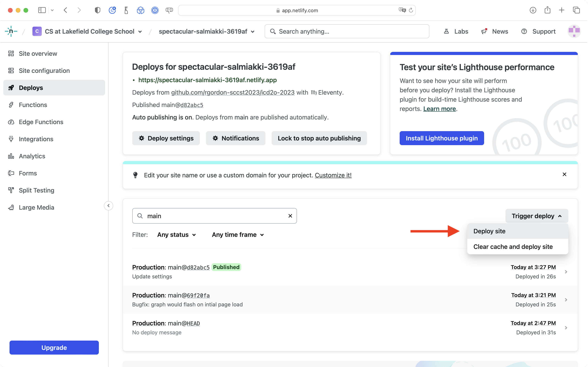Image resolution: width=588 pixels, height=367 pixels.
Task: Open details of the main@HEAD deploy row chevron
Action: 566,328
